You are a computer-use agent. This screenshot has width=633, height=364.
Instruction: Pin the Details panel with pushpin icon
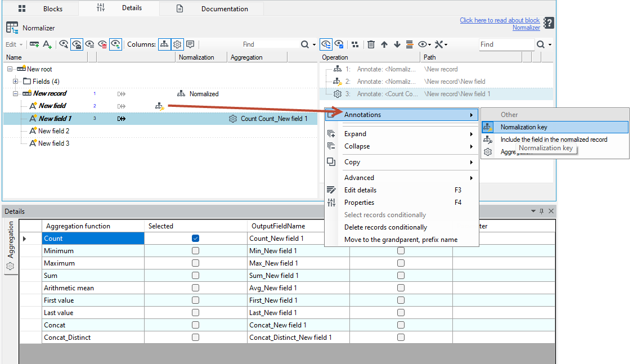(542, 211)
